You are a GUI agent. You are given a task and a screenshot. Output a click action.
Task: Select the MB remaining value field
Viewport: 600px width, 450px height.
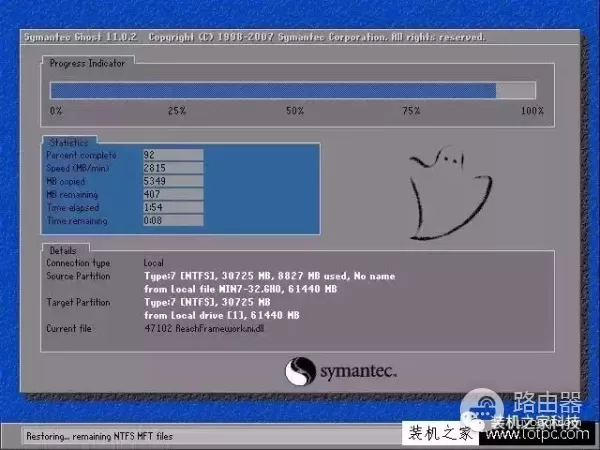pyautogui.click(x=174, y=194)
